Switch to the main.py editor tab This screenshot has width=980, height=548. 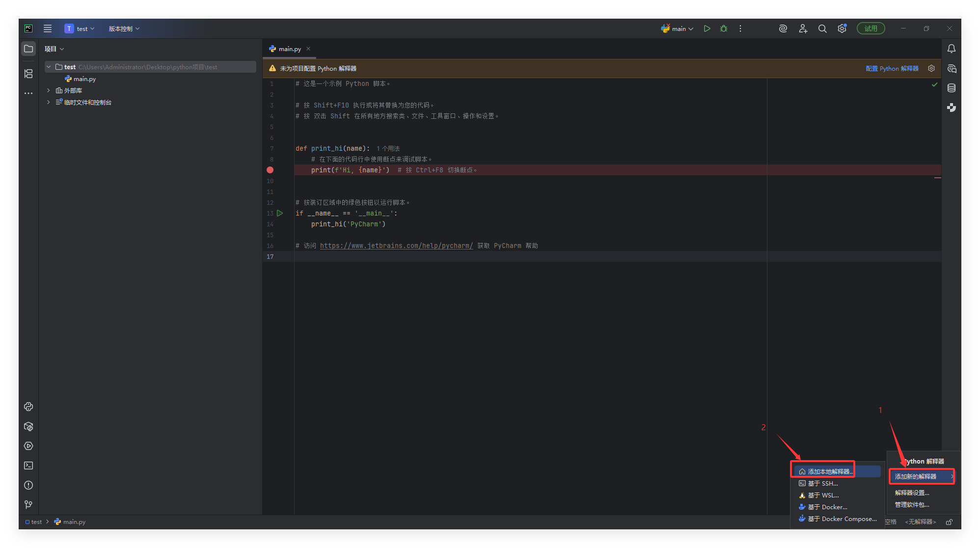[x=289, y=49]
